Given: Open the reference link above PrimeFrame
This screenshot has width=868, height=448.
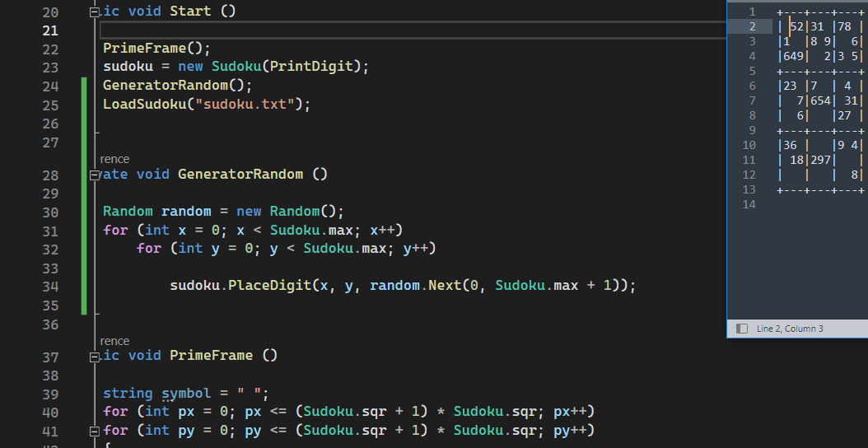Looking at the screenshot, I should click(114, 341).
